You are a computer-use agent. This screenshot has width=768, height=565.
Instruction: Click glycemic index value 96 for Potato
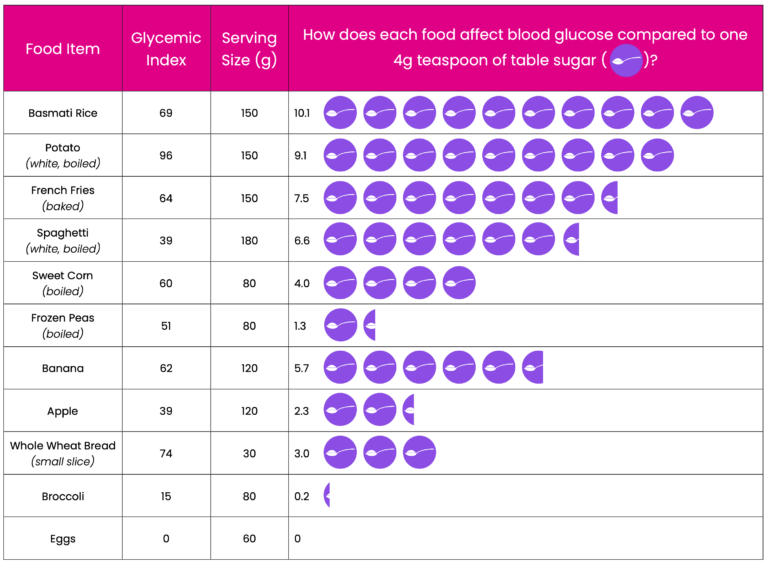166,156
